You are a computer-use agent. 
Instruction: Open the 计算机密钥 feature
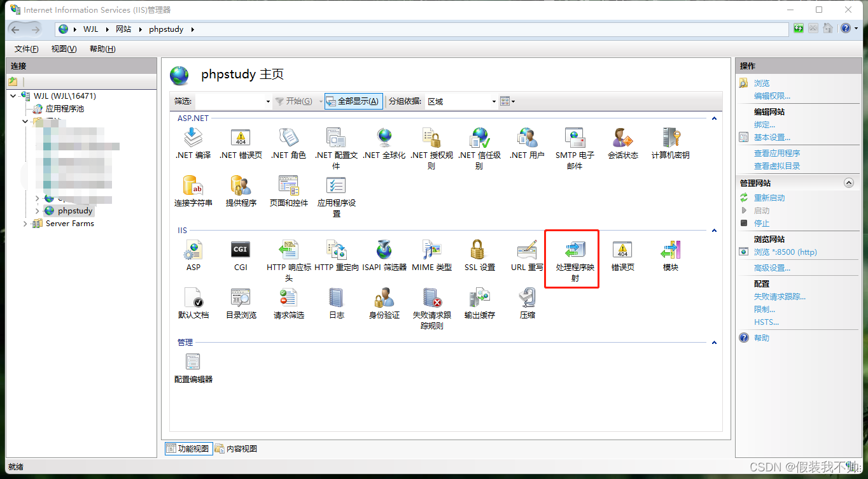point(670,144)
